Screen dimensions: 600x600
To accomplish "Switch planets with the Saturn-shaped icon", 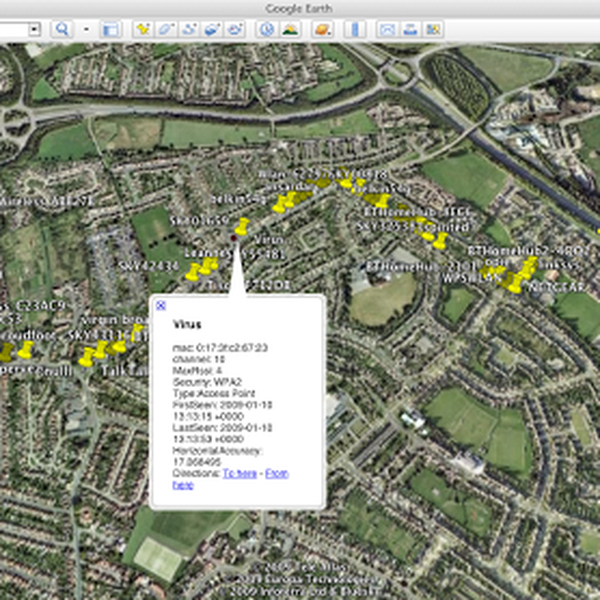I will tap(322, 29).
